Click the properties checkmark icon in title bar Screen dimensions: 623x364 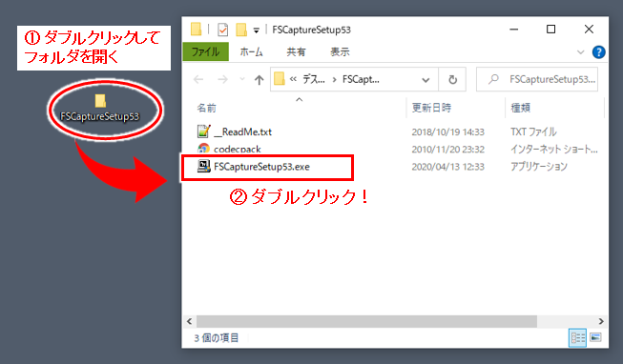click(223, 30)
